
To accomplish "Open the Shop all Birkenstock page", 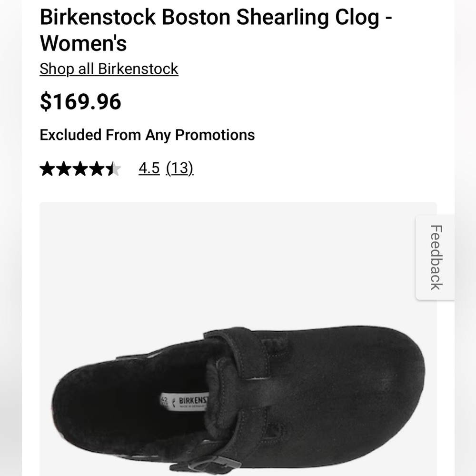I will pyautogui.click(x=109, y=69).
